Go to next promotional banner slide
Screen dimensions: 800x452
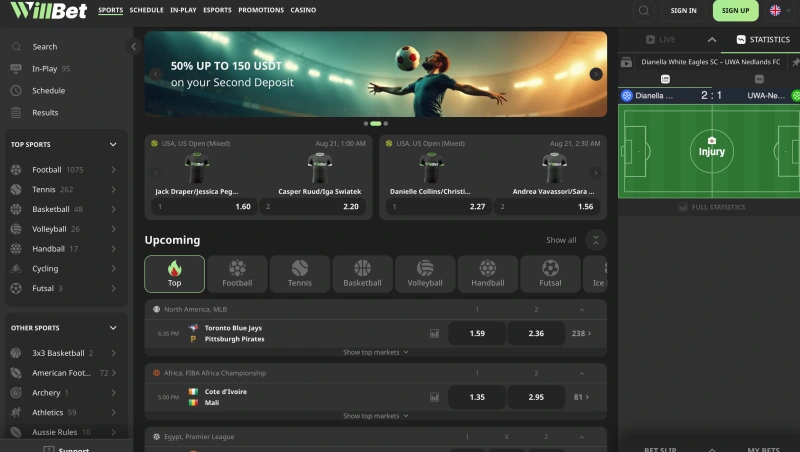point(596,74)
